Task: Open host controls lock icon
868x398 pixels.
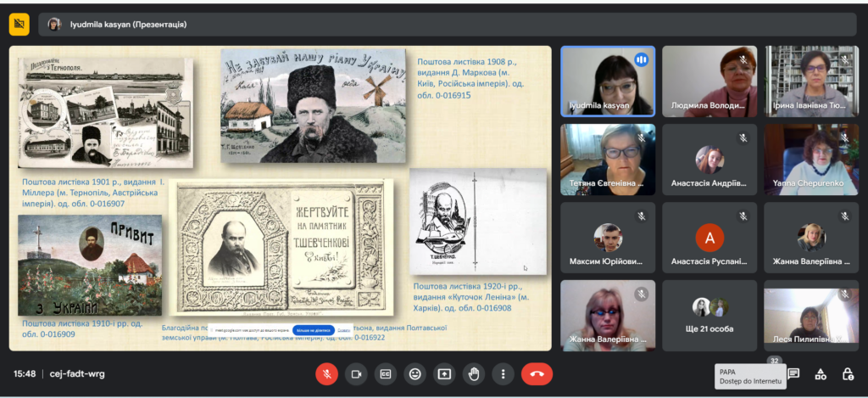Action: (848, 373)
